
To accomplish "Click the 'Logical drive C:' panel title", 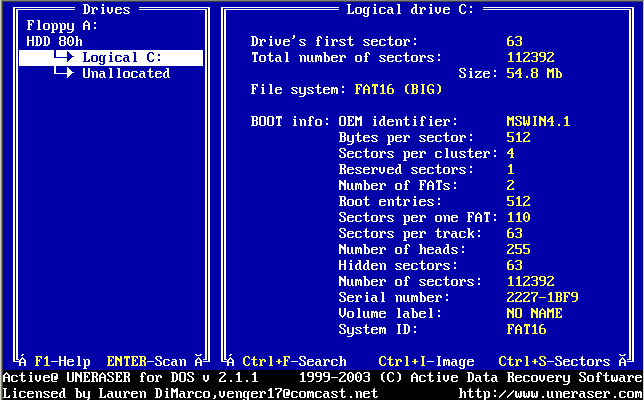I will click(410, 9).
